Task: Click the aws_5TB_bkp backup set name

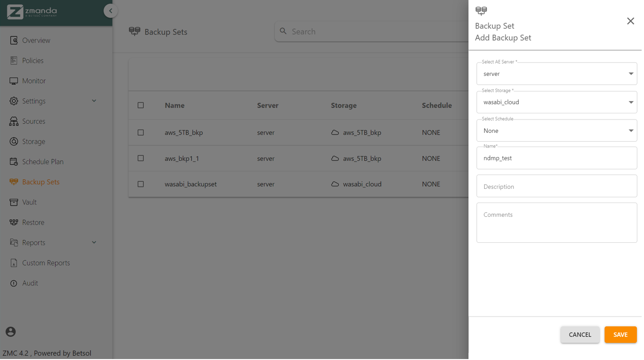Action: point(184,133)
